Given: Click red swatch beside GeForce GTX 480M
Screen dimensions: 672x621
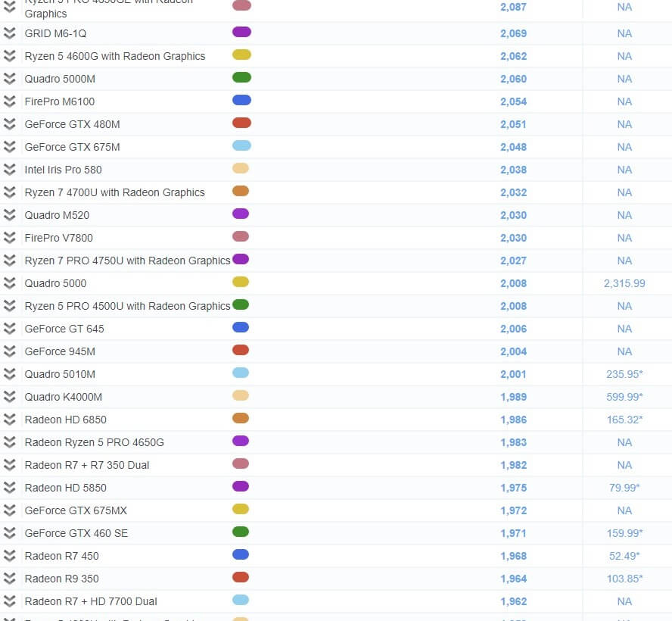Looking at the screenshot, I should (x=241, y=123).
